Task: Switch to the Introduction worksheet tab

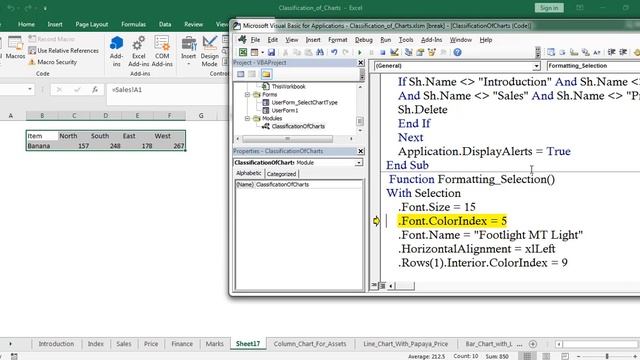Action: pyautogui.click(x=56, y=344)
